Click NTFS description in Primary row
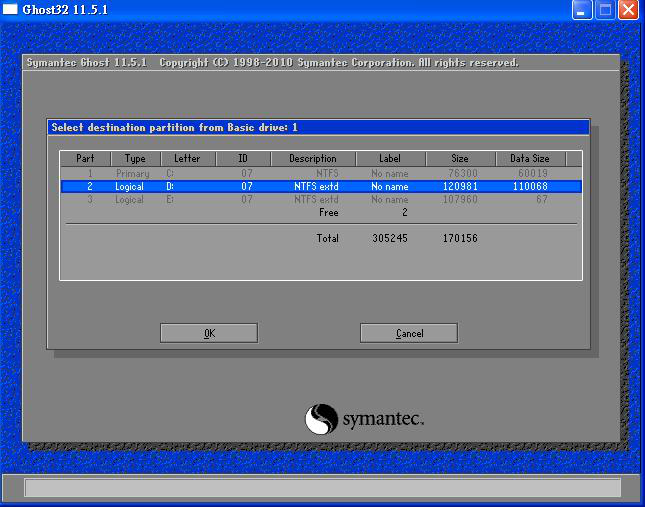 point(327,173)
